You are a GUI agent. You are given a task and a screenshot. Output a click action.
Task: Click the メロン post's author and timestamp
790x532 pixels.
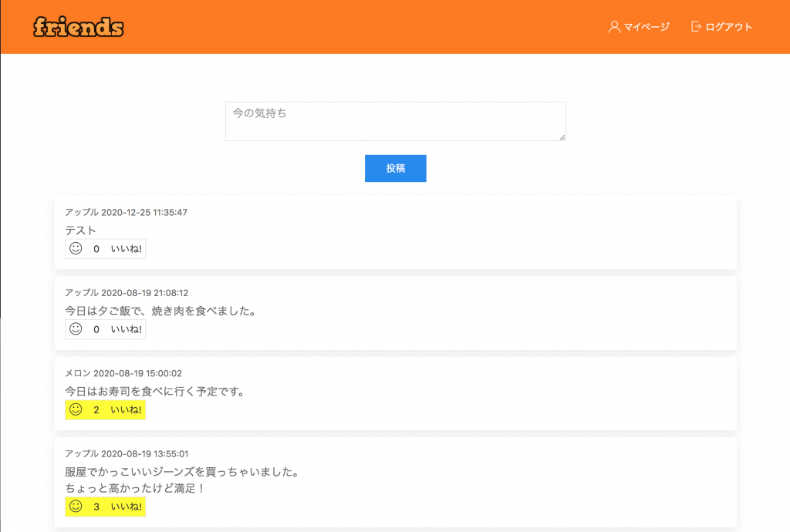(x=123, y=373)
